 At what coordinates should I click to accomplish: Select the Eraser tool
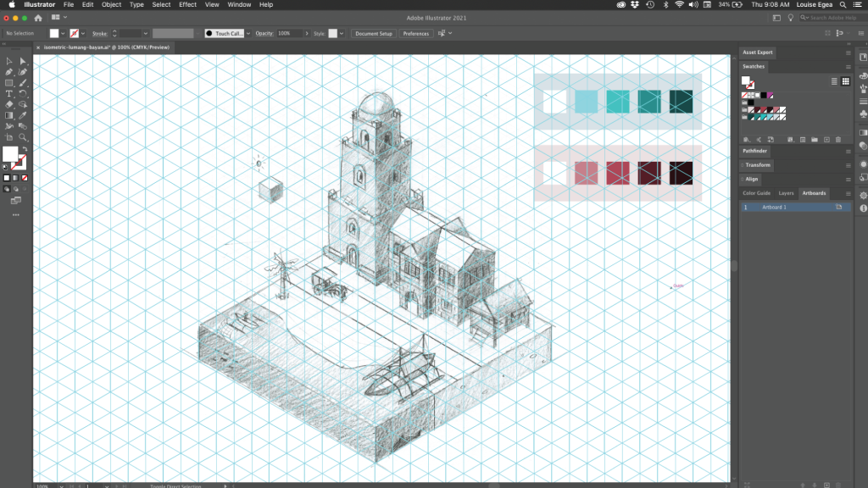point(9,104)
